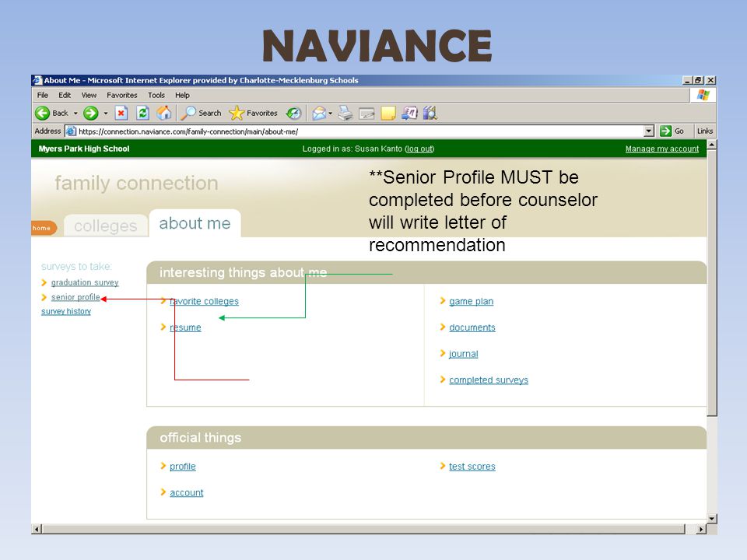Open the graduation survey link
This screenshot has width=747, height=560.
85,282
